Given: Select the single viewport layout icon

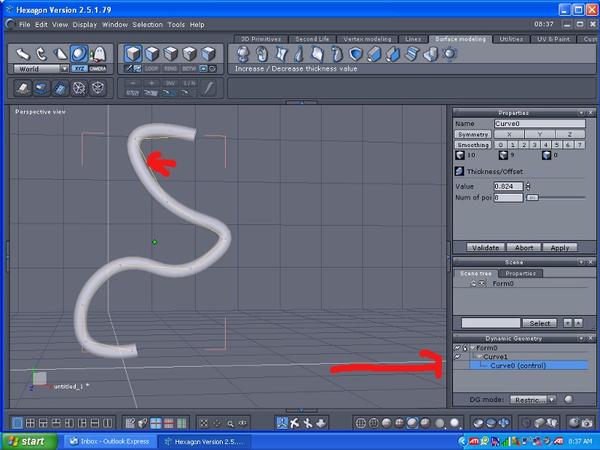Looking at the screenshot, I should 17,423.
